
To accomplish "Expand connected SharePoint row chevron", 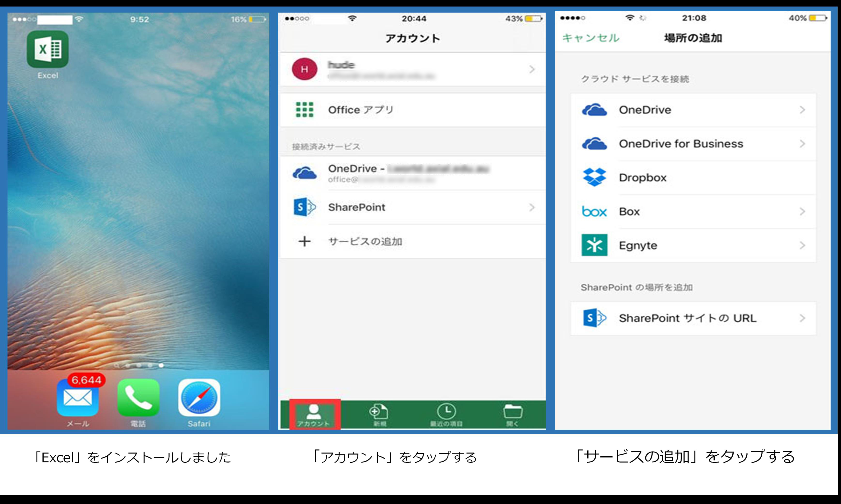I will pos(532,207).
